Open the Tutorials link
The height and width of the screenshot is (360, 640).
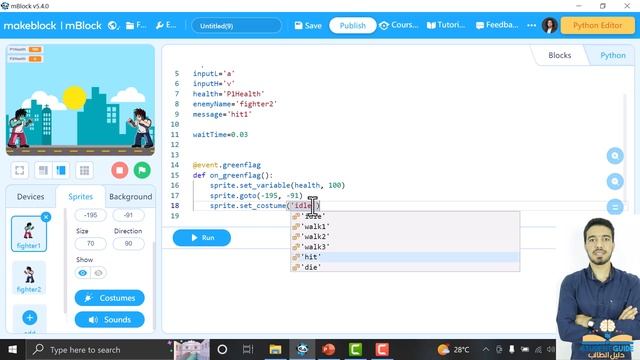446,25
